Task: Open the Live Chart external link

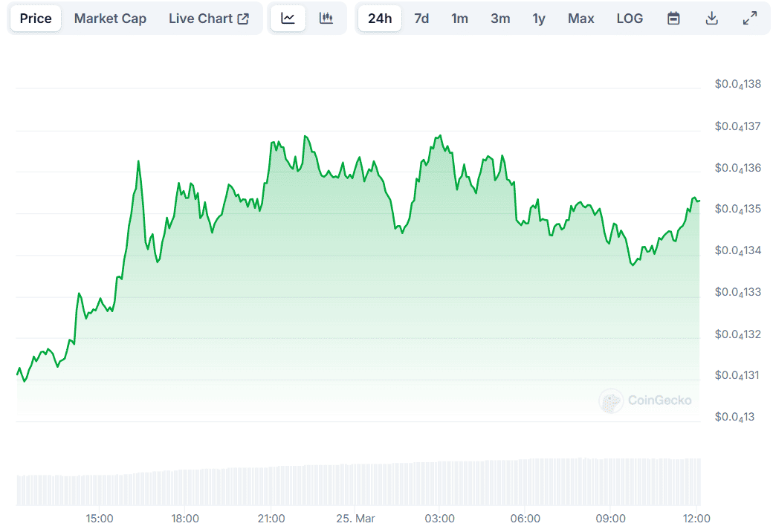Action: 209,19
